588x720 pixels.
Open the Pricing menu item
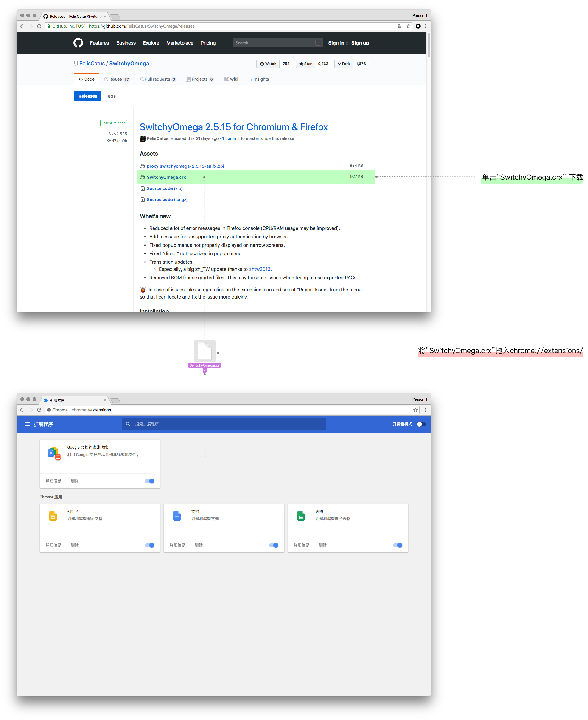[208, 43]
